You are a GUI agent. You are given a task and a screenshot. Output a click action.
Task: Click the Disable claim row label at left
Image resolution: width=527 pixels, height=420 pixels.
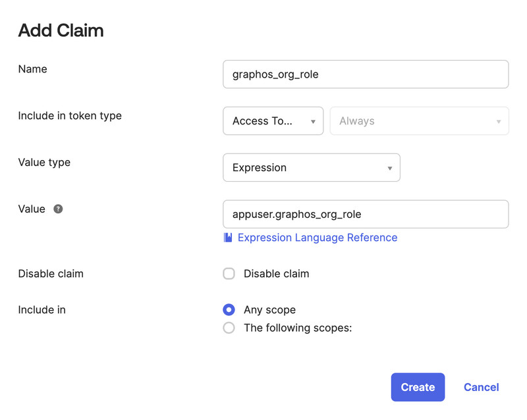(51, 273)
